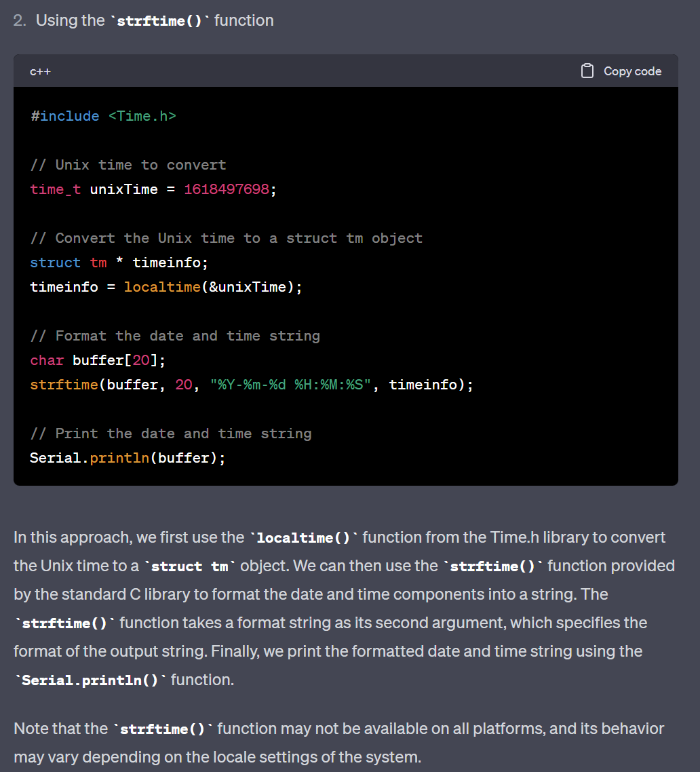Click the #include <Time.h> line
Screen dimensions: 700x772
click(x=103, y=116)
